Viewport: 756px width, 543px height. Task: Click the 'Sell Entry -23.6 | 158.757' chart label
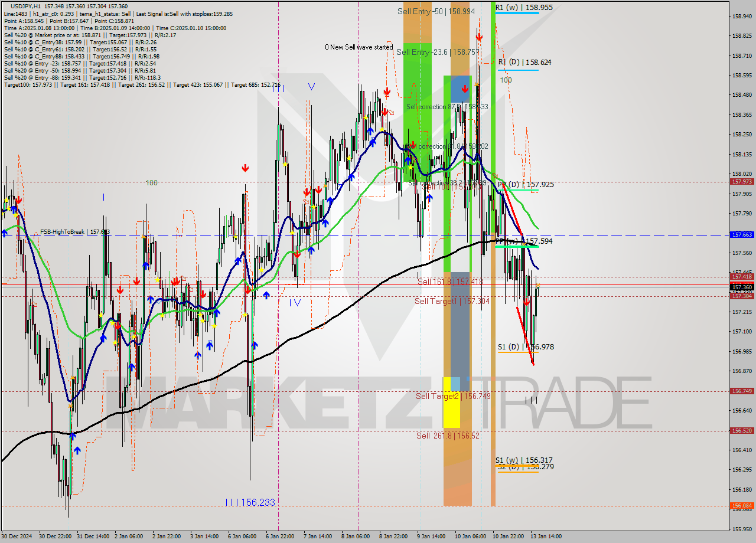(x=437, y=52)
